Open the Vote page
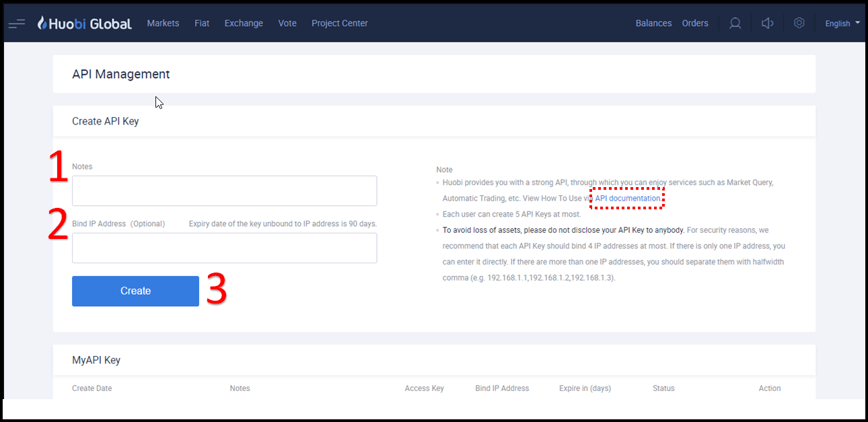868x422 pixels. pos(287,24)
